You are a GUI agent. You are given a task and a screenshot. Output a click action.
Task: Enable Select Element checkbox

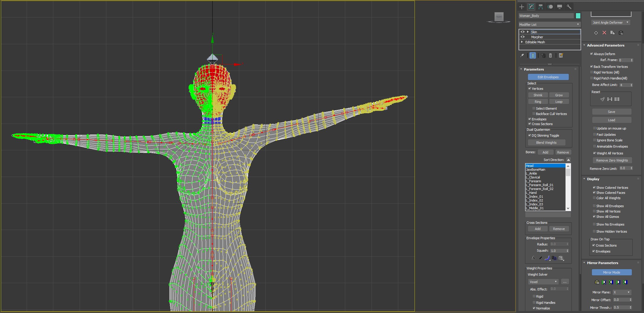(x=534, y=108)
